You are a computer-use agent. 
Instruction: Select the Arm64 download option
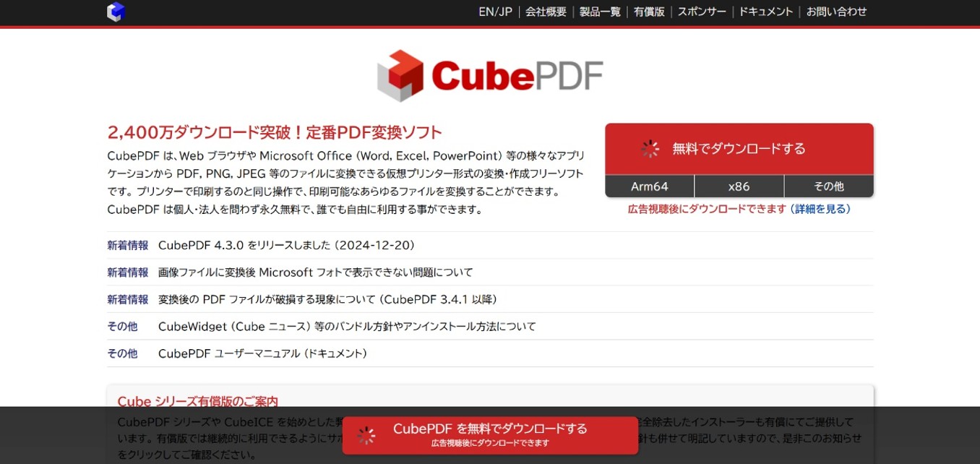649,186
